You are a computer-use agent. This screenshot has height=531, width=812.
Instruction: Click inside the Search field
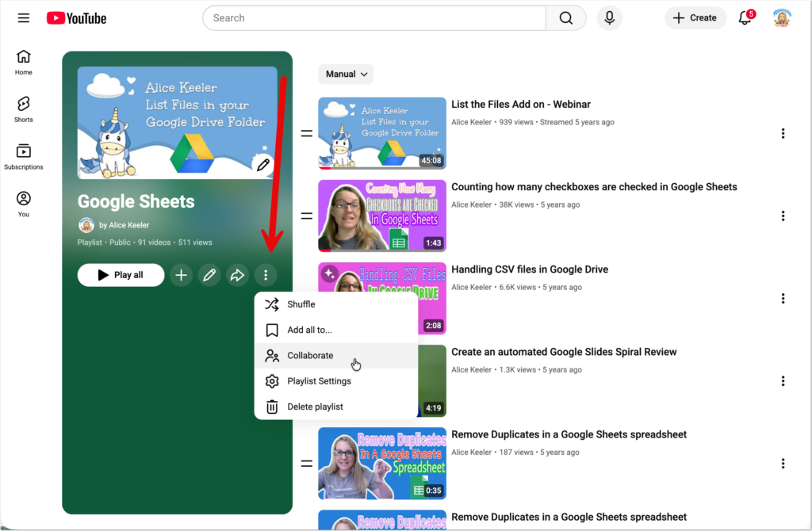(x=373, y=18)
